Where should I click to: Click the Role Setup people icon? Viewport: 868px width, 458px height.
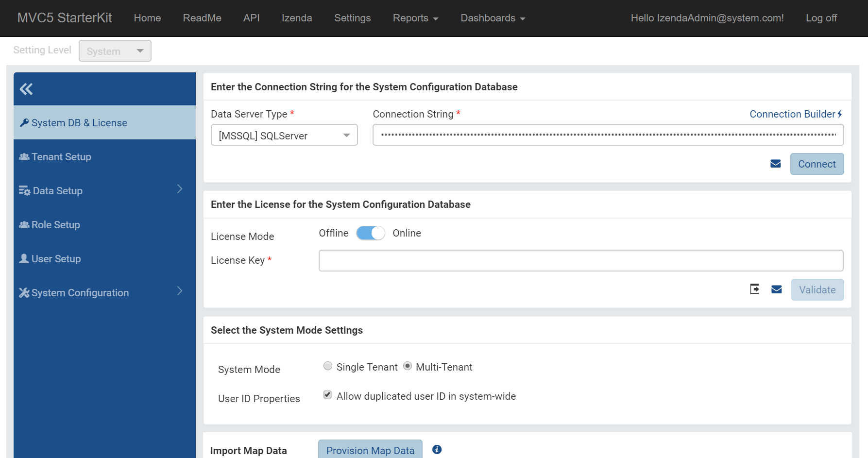(24, 224)
